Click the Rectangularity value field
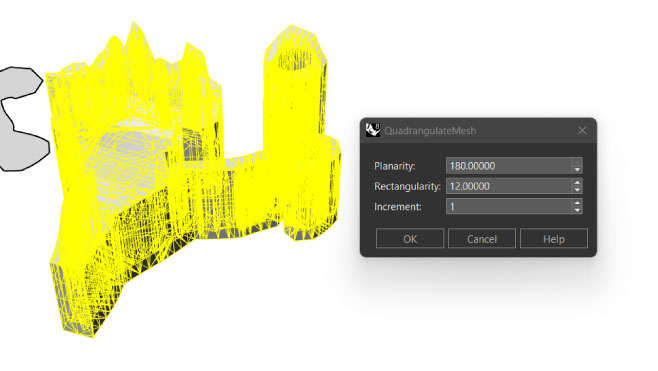The image size is (658, 371). (509, 186)
